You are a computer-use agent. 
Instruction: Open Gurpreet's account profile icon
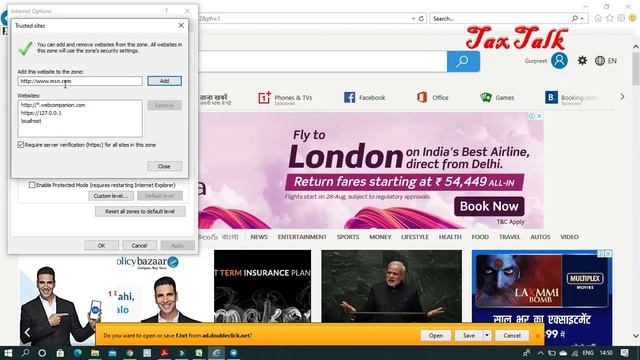[559, 60]
